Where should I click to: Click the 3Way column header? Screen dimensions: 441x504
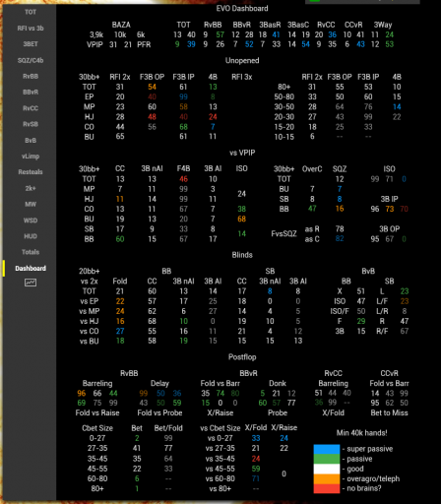pyautogui.click(x=383, y=25)
